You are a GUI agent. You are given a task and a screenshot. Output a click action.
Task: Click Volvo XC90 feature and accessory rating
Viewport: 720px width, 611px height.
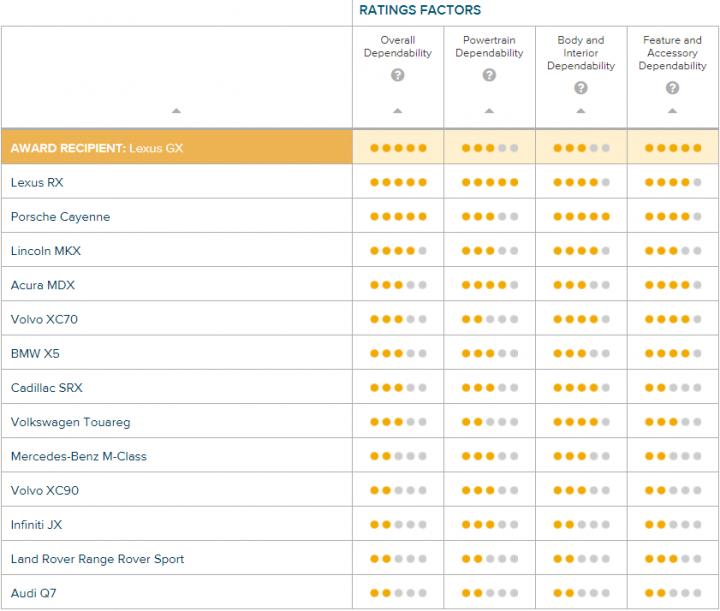(673, 490)
